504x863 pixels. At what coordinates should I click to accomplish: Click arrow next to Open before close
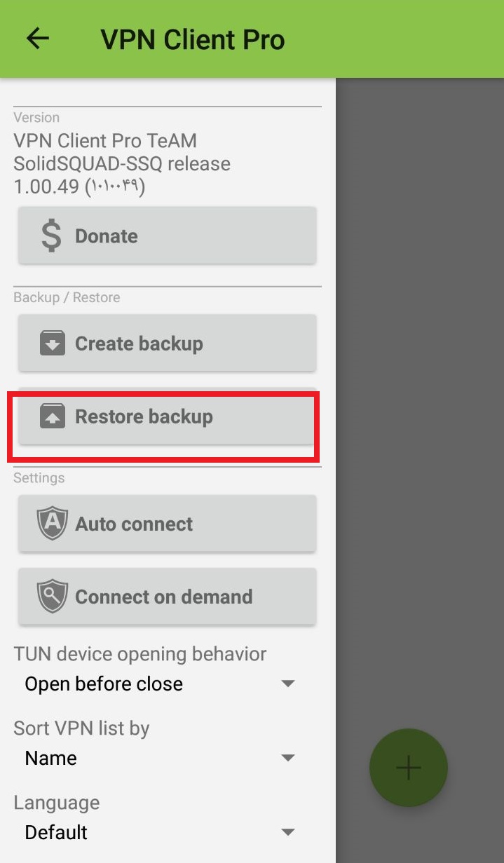[x=287, y=684]
